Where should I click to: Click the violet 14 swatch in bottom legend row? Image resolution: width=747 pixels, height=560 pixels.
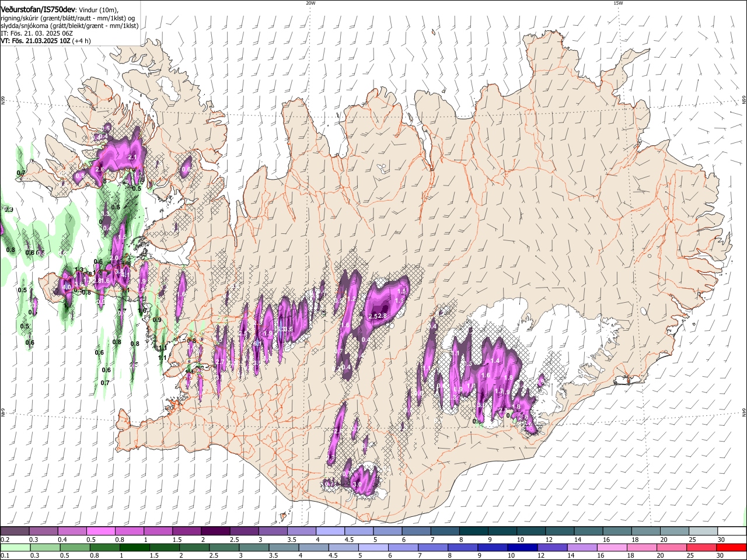(582, 547)
